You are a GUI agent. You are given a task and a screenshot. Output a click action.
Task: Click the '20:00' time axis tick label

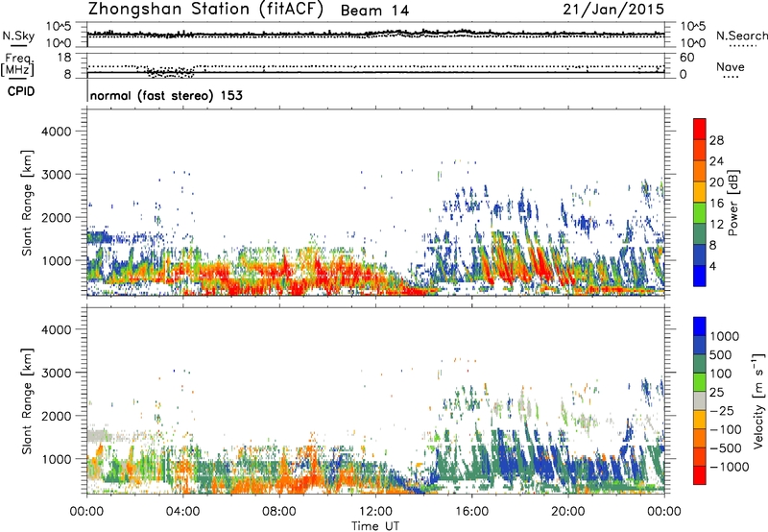click(567, 512)
